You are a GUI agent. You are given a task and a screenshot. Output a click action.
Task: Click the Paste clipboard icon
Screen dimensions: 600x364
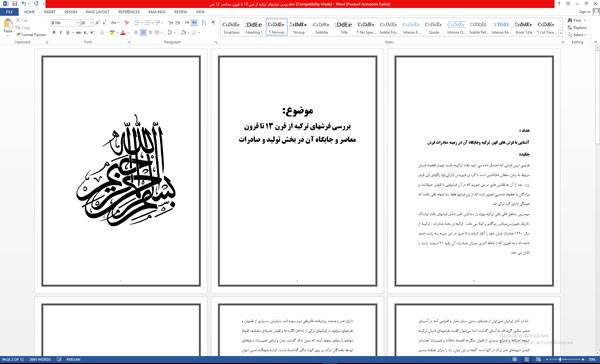7,25
